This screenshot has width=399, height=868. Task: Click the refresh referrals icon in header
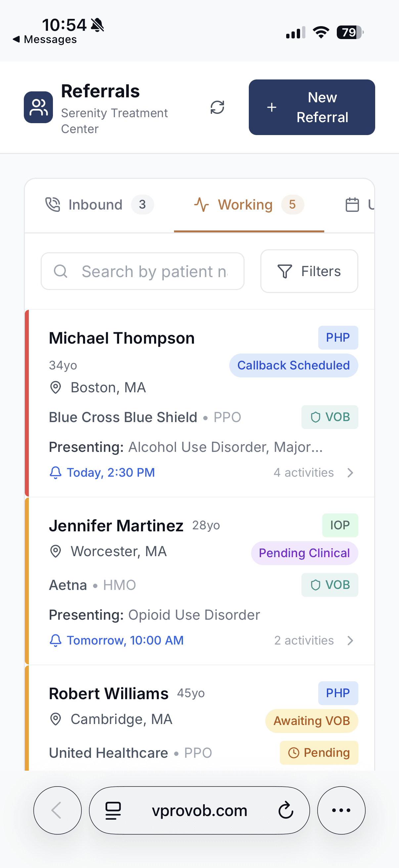click(x=217, y=108)
